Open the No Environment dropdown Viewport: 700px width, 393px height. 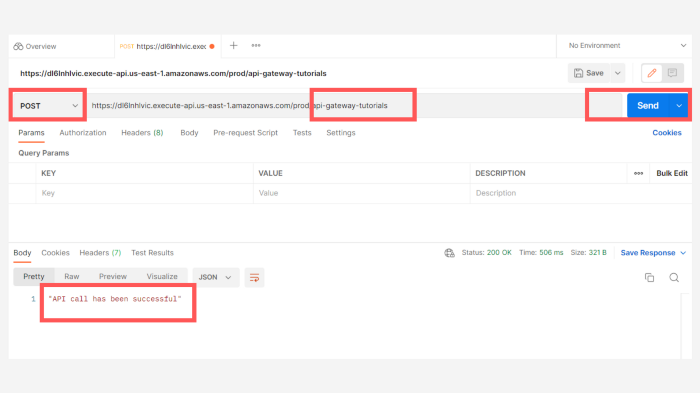[x=627, y=46]
